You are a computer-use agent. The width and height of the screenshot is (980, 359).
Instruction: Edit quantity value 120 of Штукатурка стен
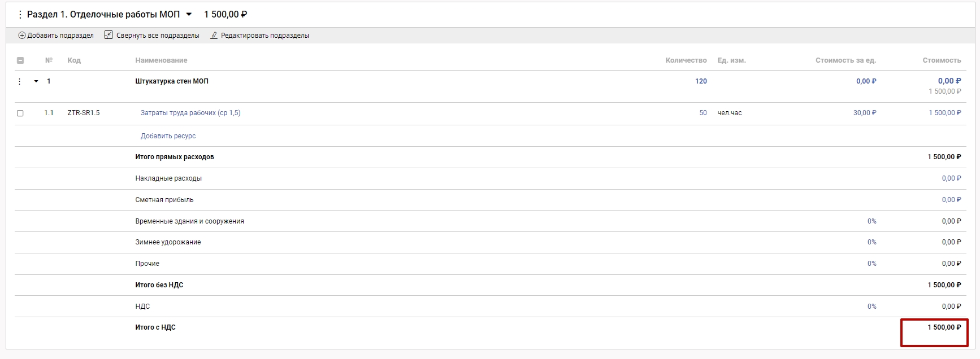701,81
